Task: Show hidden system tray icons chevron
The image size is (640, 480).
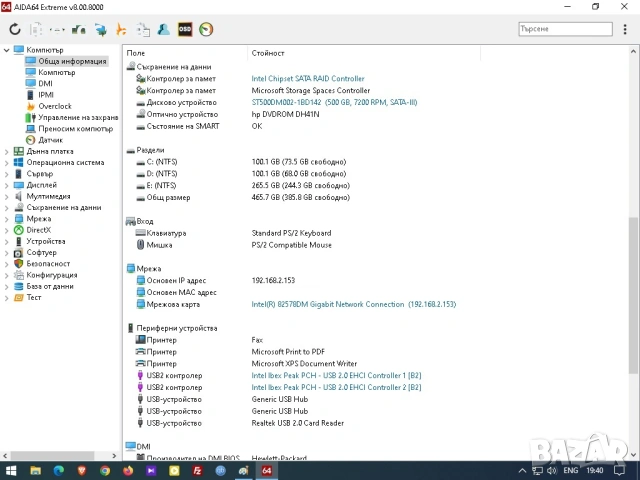Action: point(522,471)
